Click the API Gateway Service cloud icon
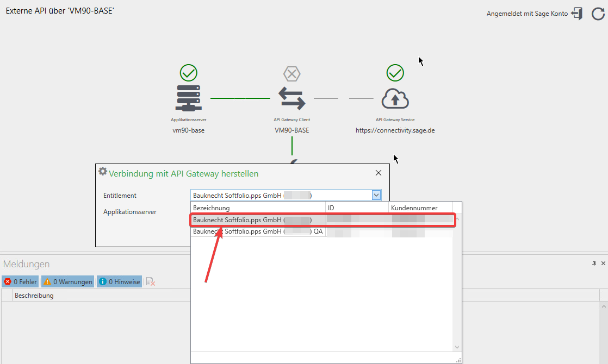The width and height of the screenshot is (608, 364). (x=395, y=98)
